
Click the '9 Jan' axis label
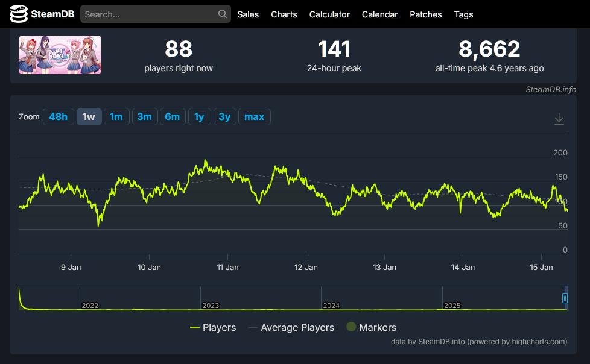pos(71,268)
